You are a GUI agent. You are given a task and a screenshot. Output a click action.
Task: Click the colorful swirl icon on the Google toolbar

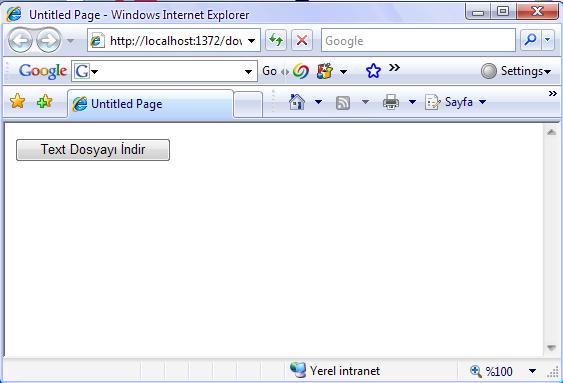click(301, 71)
